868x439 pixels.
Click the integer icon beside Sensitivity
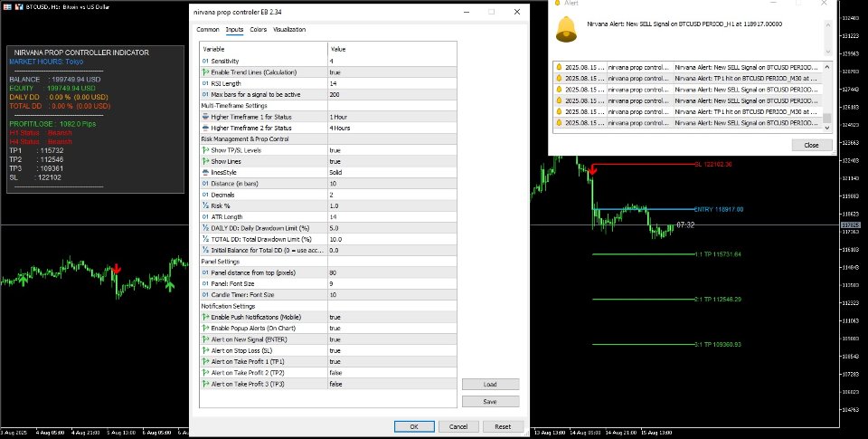[205, 61]
